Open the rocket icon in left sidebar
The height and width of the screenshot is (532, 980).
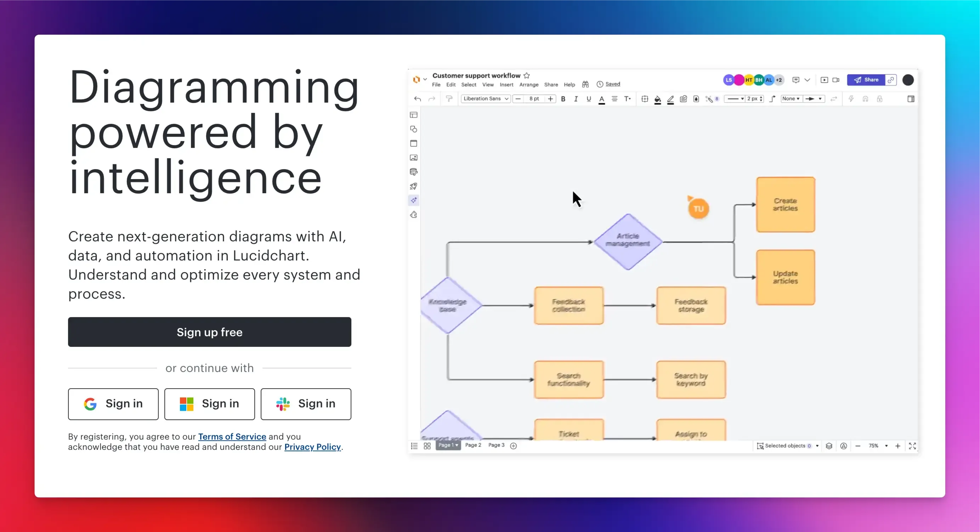click(414, 186)
